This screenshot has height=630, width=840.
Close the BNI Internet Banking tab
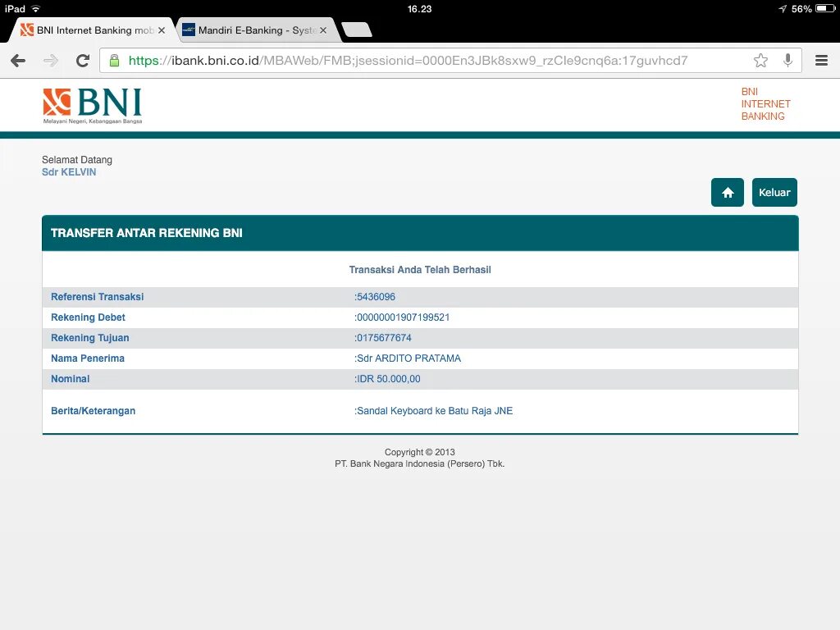pos(162,30)
